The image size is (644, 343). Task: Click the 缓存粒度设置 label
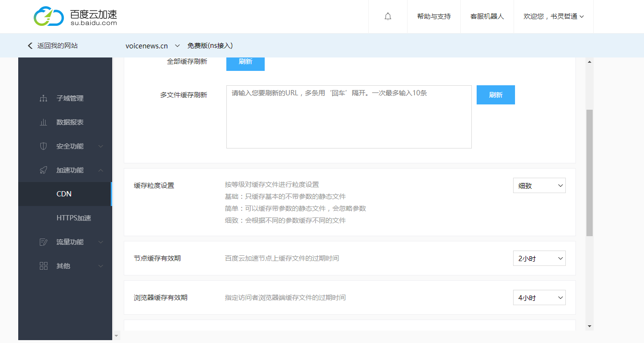point(154,185)
